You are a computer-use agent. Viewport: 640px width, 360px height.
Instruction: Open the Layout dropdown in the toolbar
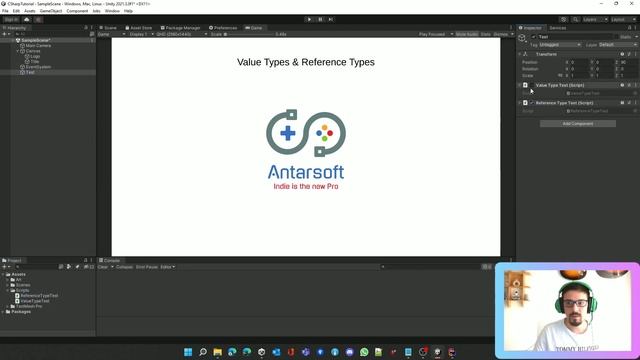click(x=623, y=20)
